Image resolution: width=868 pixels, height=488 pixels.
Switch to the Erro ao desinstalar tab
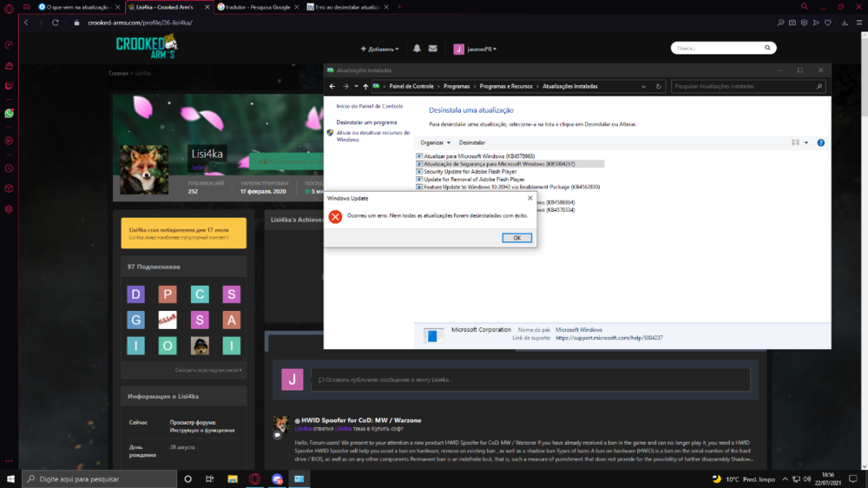click(x=345, y=6)
